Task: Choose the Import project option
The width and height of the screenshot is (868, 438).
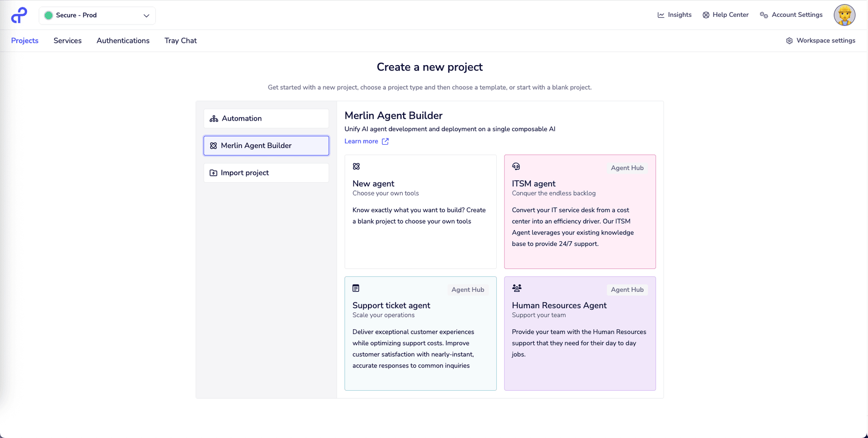Action: coord(266,173)
